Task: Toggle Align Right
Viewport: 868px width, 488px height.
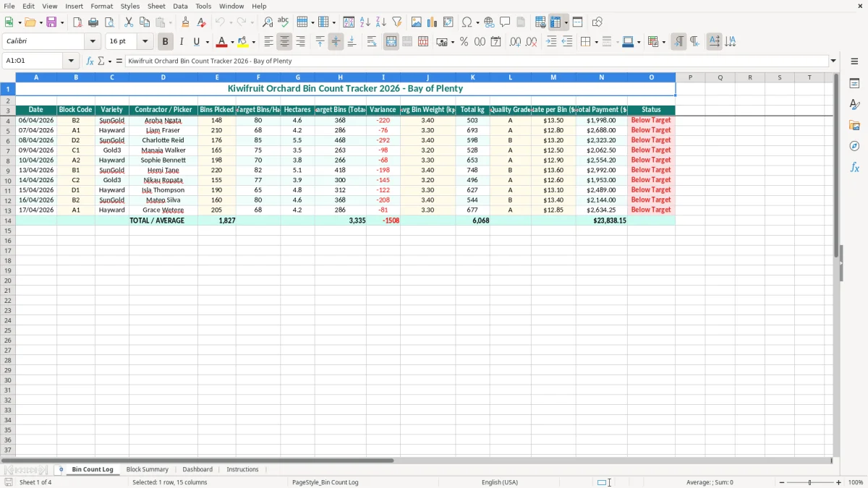Action: click(301, 42)
